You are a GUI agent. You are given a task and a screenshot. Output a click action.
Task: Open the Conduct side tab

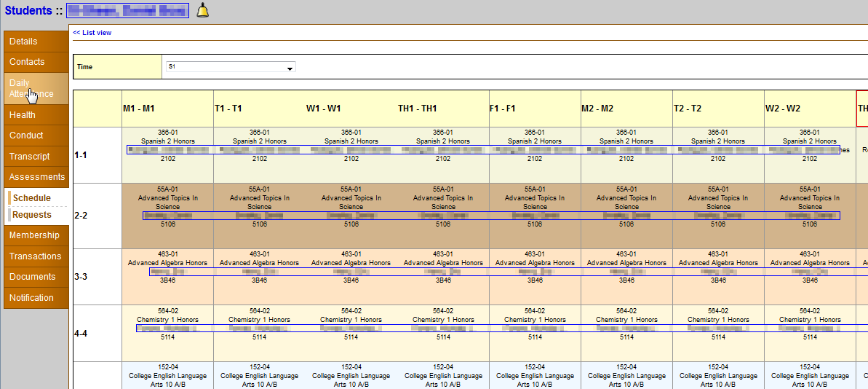(x=36, y=135)
